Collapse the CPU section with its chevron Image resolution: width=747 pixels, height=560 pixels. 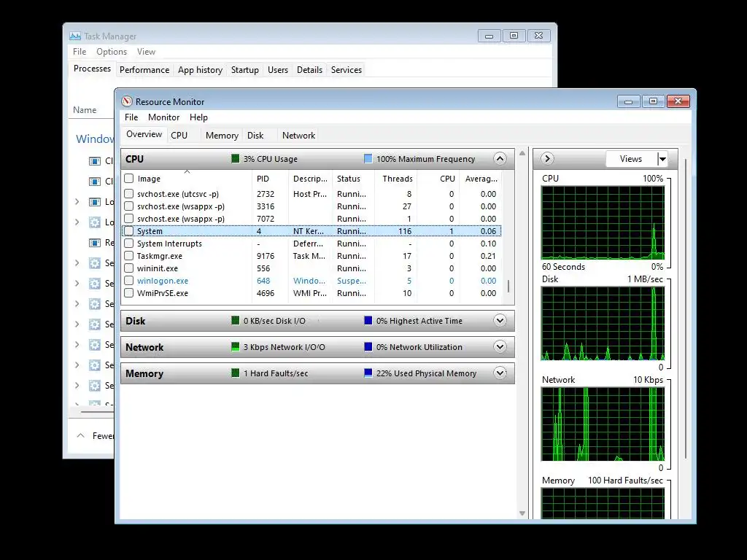pos(500,158)
